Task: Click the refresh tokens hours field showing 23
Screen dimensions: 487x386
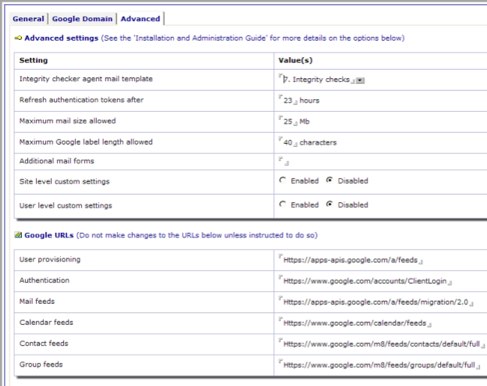Action: point(288,100)
